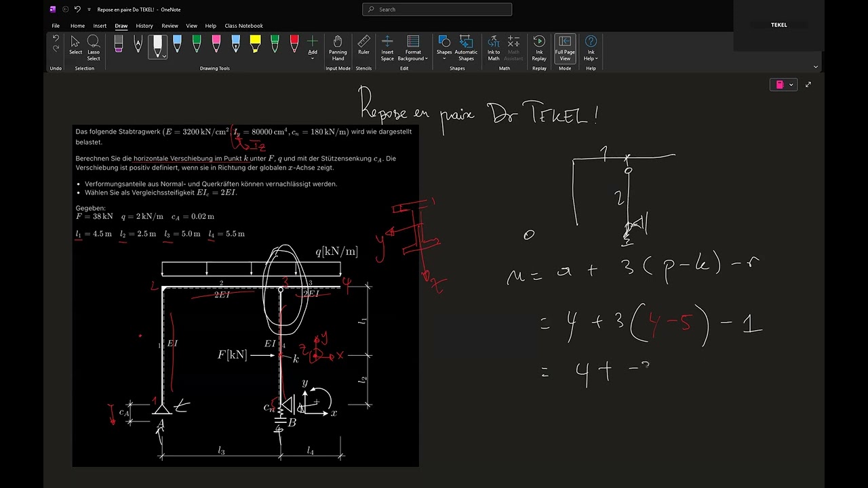Screen dimensions: 868x488
Task: Click the Redo arrow in the ribbon
Action: [56, 49]
